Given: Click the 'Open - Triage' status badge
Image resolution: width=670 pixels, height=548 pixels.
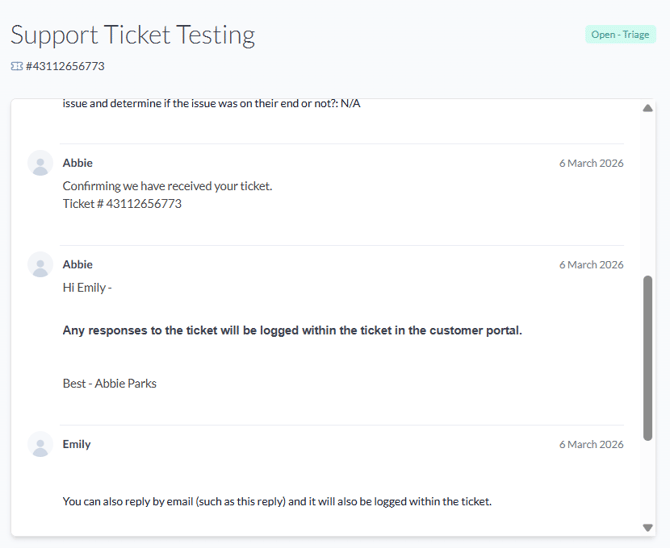Looking at the screenshot, I should (620, 35).
